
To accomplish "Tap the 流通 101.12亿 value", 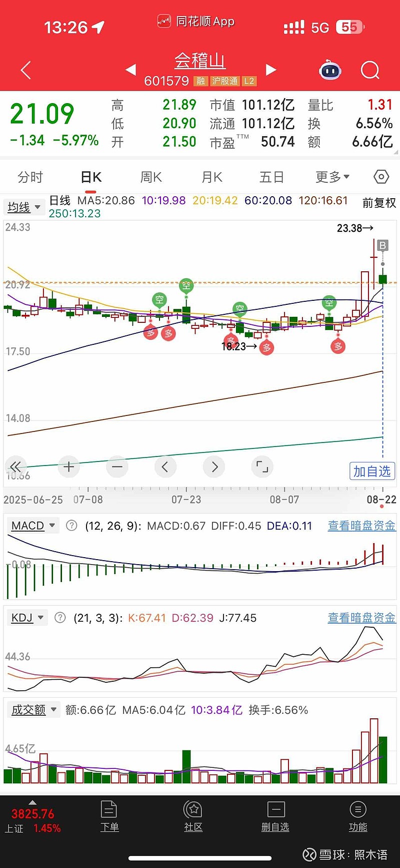I will pos(252,124).
